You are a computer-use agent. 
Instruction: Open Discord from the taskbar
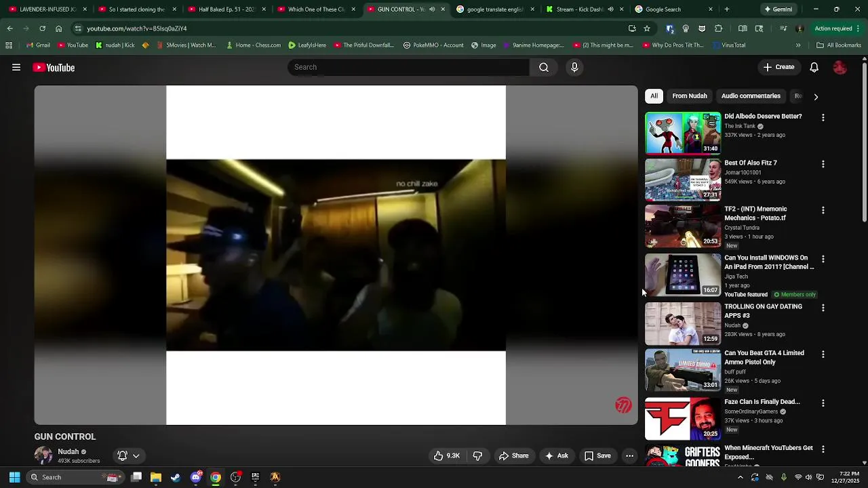(196, 477)
